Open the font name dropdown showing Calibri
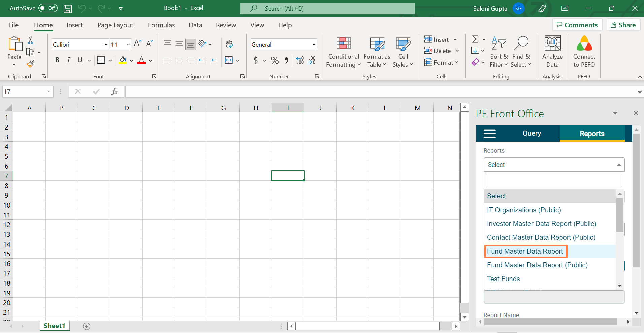The width and height of the screenshot is (644, 333). (106, 45)
